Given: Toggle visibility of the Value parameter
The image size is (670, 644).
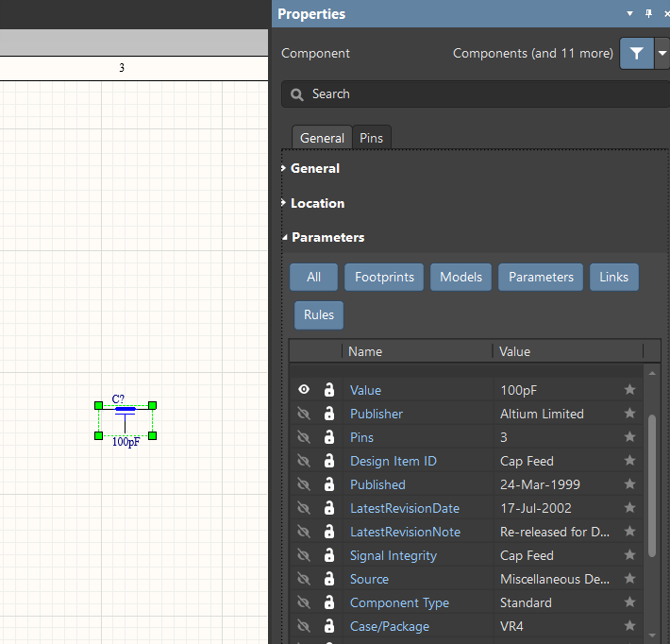Looking at the screenshot, I should click(x=304, y=390).
